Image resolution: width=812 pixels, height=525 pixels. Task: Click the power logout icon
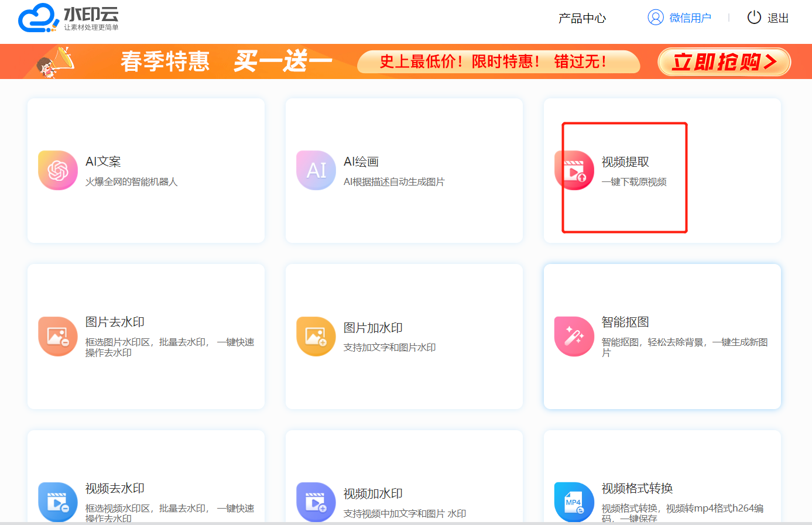coord(754,18)
